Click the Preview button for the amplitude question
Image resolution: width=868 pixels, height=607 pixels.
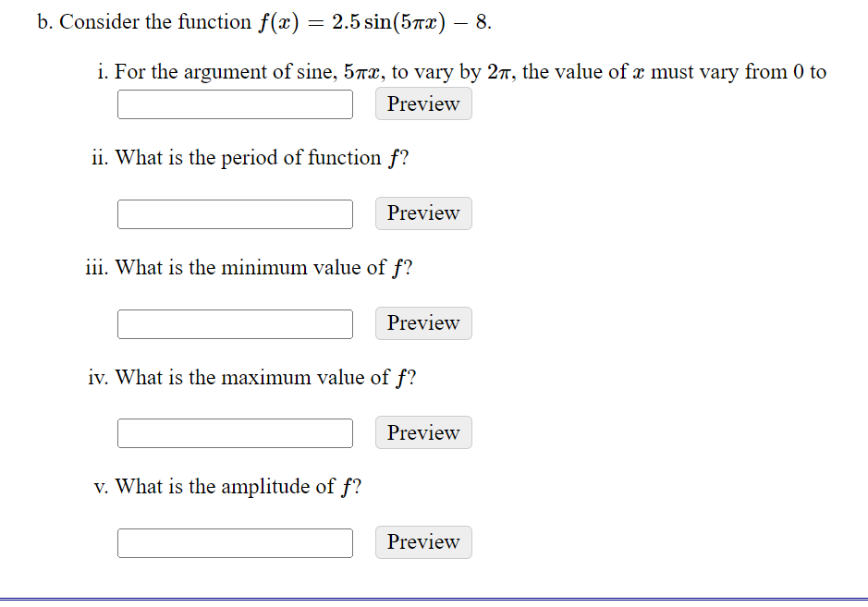[422, 542]
